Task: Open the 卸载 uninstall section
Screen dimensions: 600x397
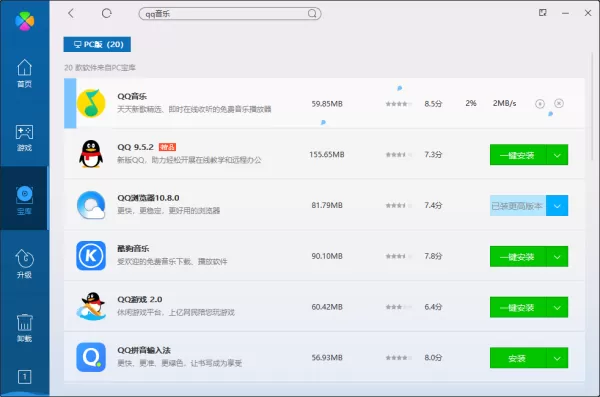Action: (x=24, y=328)
